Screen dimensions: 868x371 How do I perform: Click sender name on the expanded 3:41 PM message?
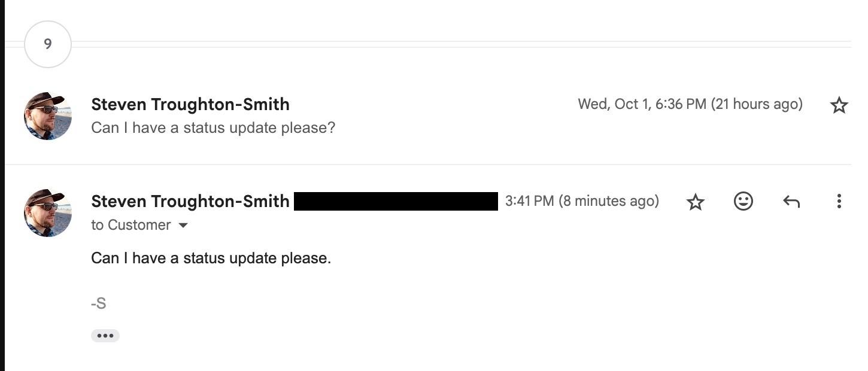coord(190,202)
